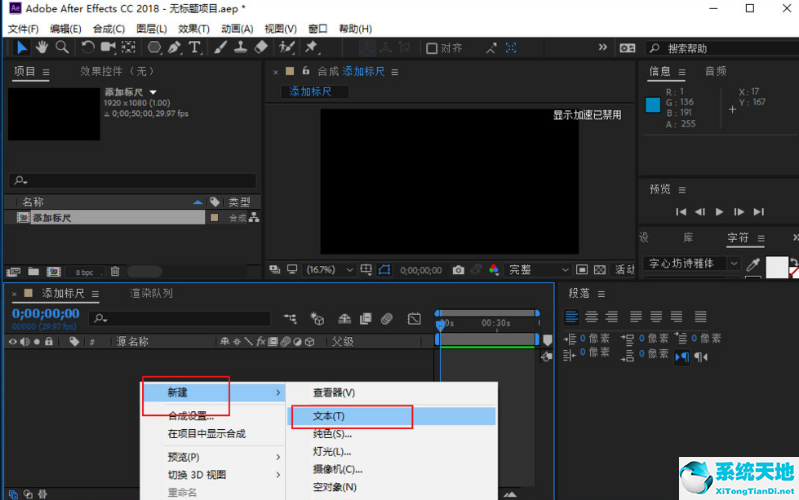Select the Brush tool

click(x=220, y=48)
